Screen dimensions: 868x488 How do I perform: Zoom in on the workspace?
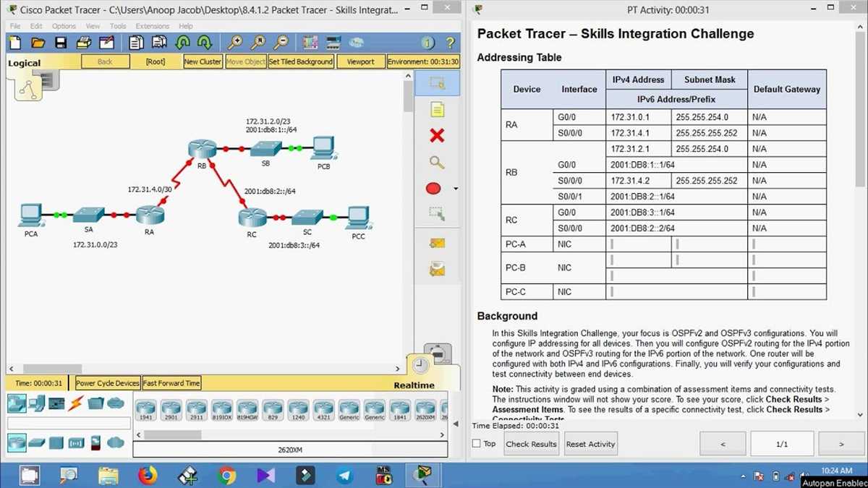[234, 43]
